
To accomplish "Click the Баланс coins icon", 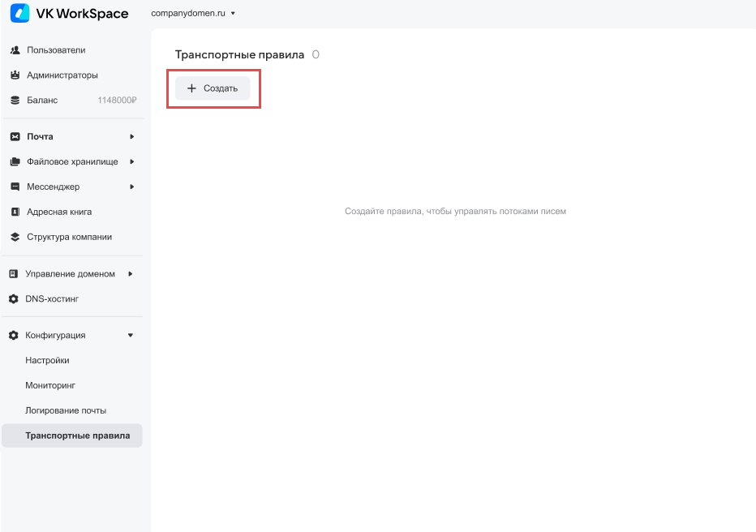I will tap(15, 101).
